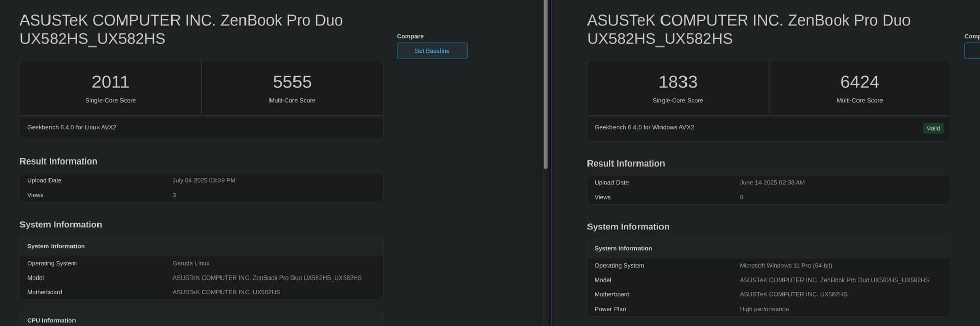The height and width of the screenshot is (326, 980).
Task: Click Motherboard value UX582HS on Windows page
Action: point(794,294)
